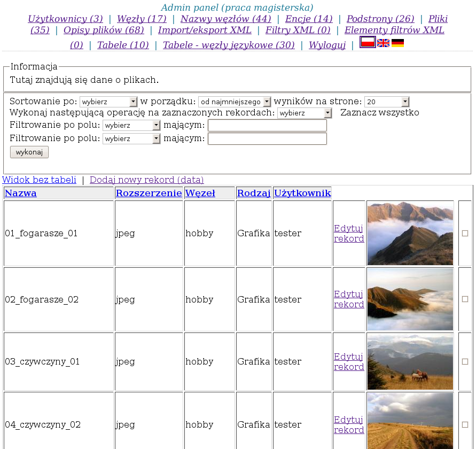This screenshot has height=449, width=476.
Task: Click the '01_fogarasze_01' name cell
Action: pos(59,233)
